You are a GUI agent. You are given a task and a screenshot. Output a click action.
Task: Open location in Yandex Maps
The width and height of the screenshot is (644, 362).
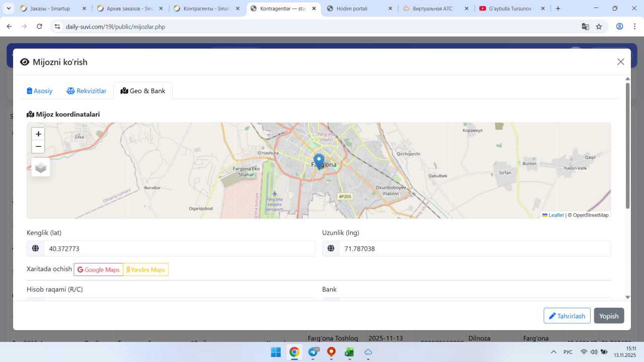(x=146, y=270)
